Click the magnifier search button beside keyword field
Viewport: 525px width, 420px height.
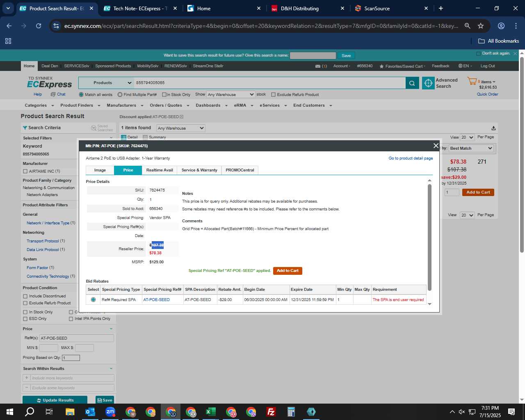412,83
